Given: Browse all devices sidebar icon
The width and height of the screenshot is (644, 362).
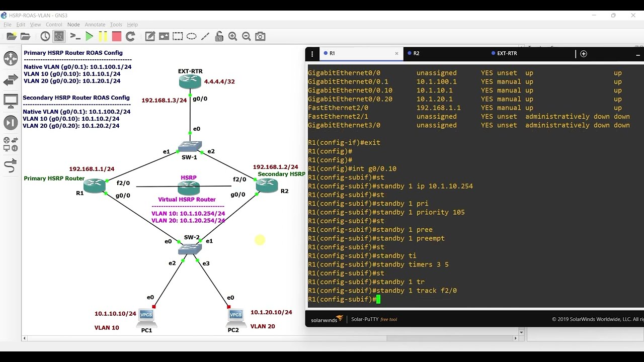Looking at the screenshot, I should 11,144.
